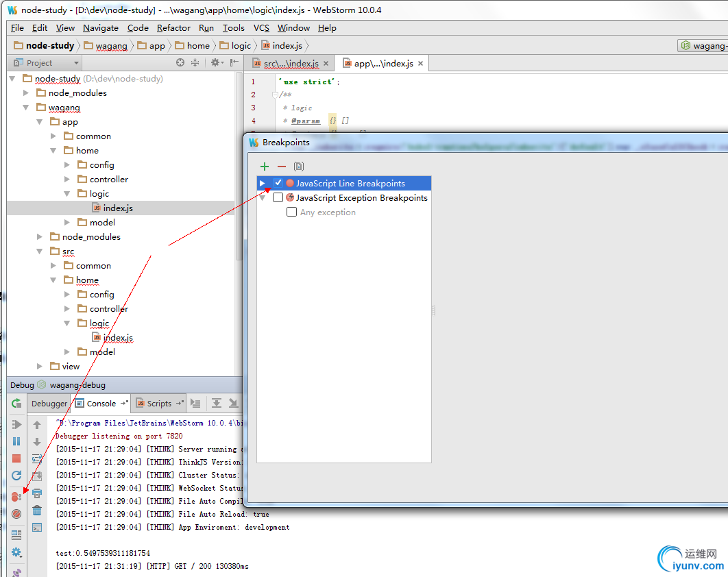Click console Down the stack trace arrow
728x577 pixels.
pyautogui.click(x=37, y=441)
